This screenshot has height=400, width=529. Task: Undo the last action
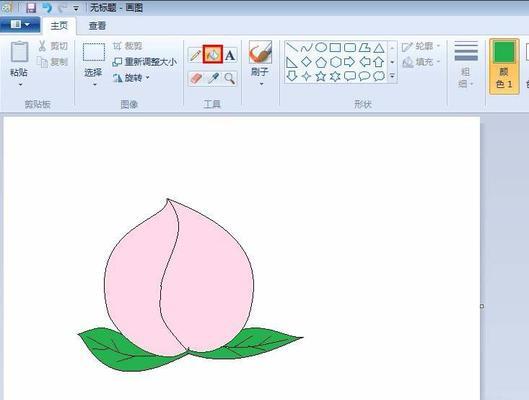coord(47,7)
